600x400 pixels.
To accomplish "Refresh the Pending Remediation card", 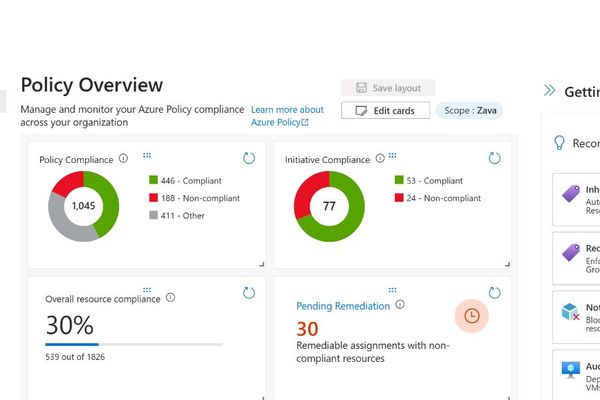I will click(x=494, y=293).
